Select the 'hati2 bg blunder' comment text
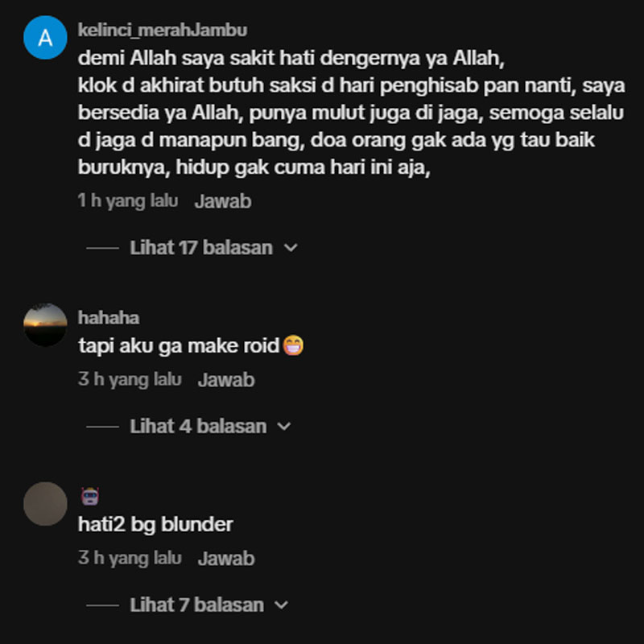 coord(155,525)
